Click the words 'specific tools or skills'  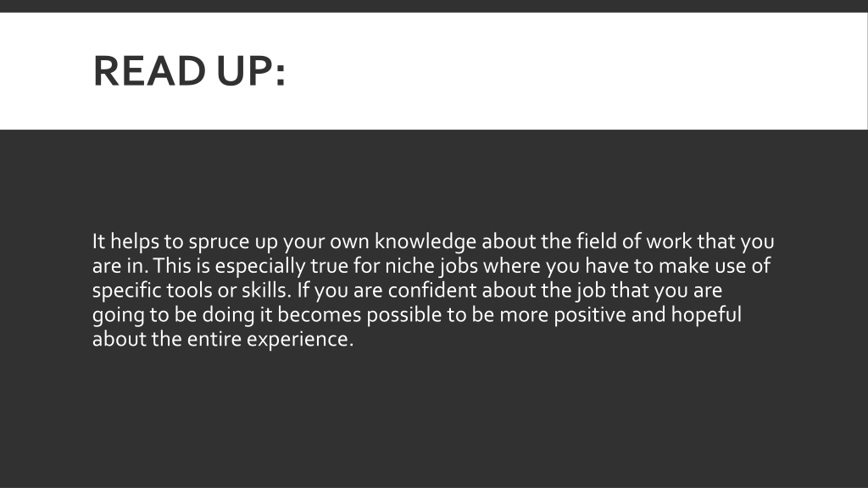point(192,291)
